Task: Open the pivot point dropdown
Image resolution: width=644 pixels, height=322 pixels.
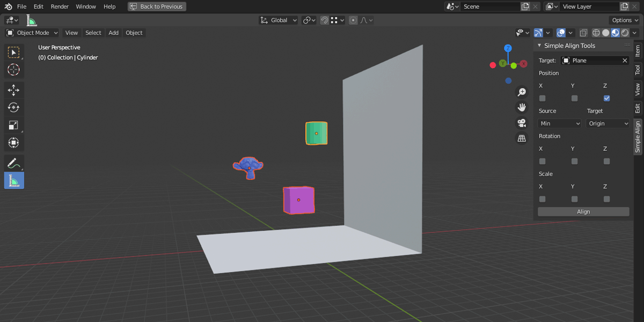Action: 309,20
